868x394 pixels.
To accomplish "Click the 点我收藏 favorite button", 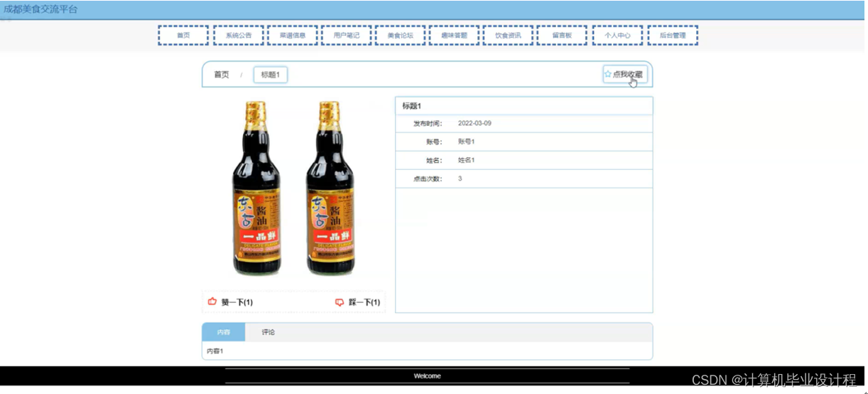I will click(x=625, y=74).
